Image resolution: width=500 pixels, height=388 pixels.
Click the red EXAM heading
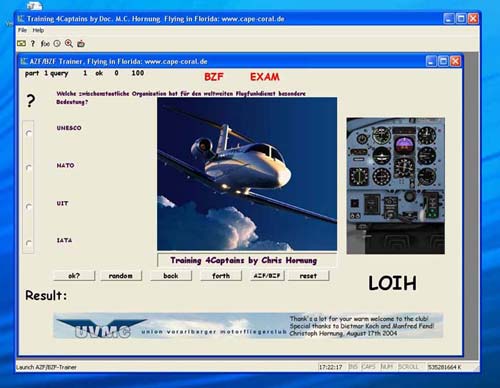click(265, 77)
